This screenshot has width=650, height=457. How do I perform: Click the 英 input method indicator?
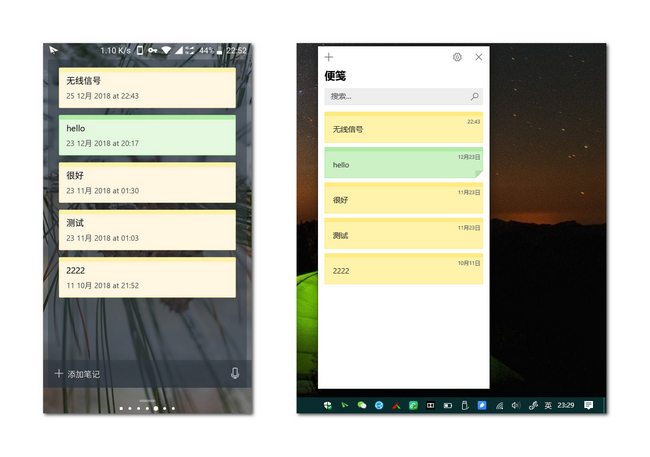549,405
